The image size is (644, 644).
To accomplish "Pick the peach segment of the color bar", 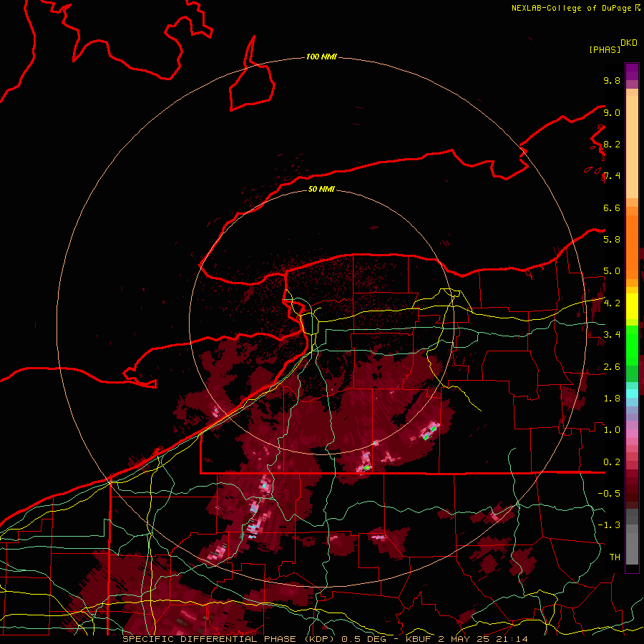I will 632,147.
